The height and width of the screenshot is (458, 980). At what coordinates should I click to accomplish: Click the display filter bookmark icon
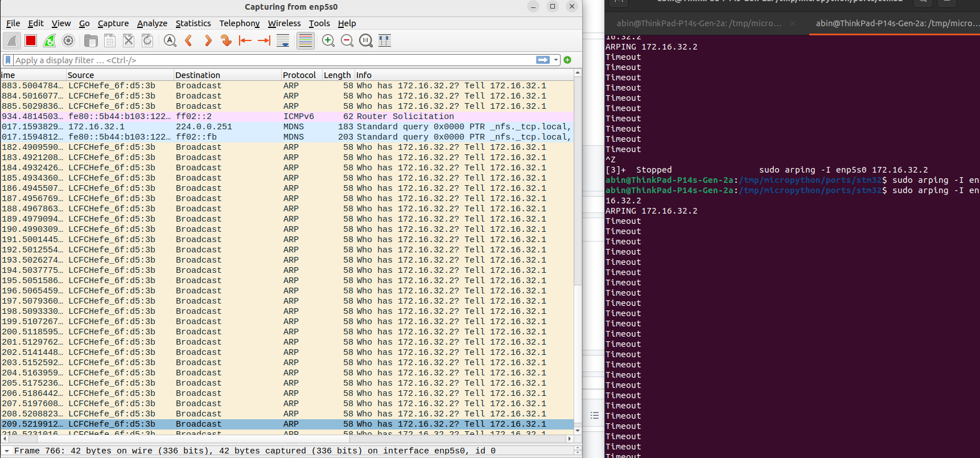tap(8, 60)
